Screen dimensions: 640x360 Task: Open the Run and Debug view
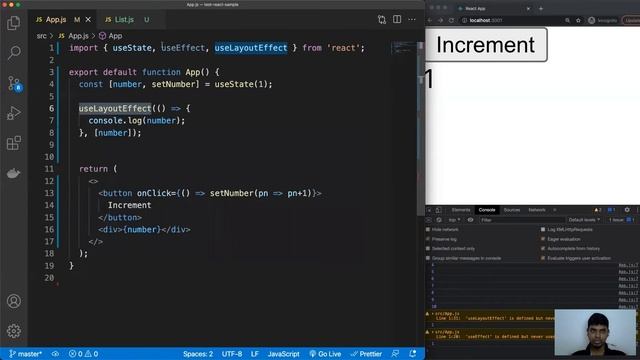(x=13, y=113)
